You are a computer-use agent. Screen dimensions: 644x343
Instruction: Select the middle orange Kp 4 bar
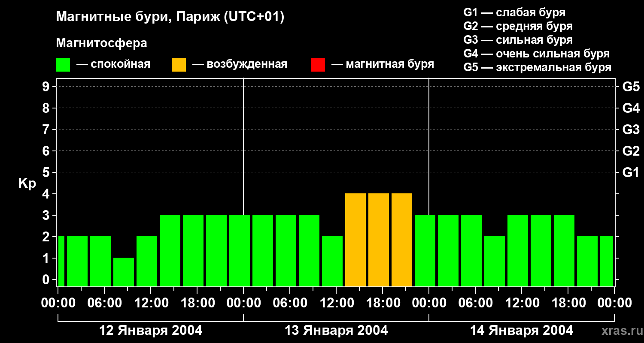379,240
